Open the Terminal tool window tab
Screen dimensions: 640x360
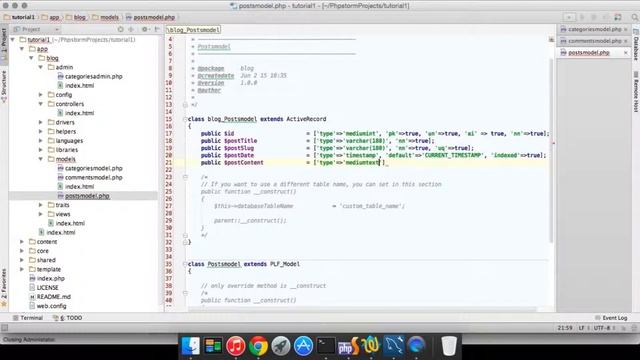[x=28, y=318]
